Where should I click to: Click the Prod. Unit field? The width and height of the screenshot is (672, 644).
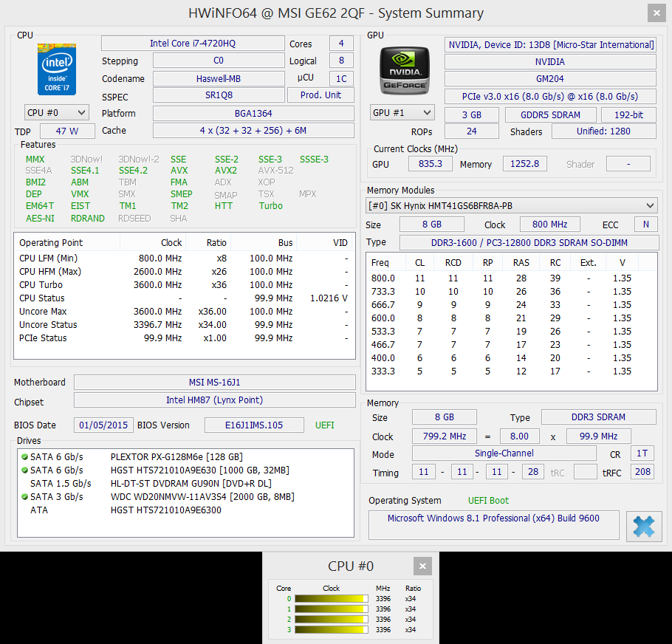pos(320,95)
